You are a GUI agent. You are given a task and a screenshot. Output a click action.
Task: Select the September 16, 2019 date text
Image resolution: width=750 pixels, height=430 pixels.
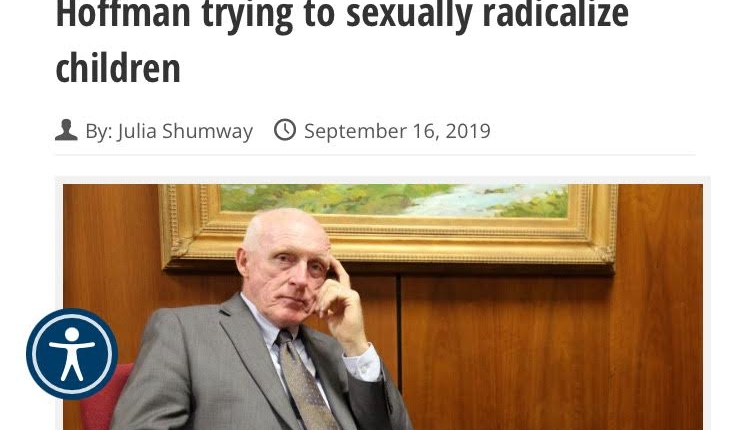[397, 131]
